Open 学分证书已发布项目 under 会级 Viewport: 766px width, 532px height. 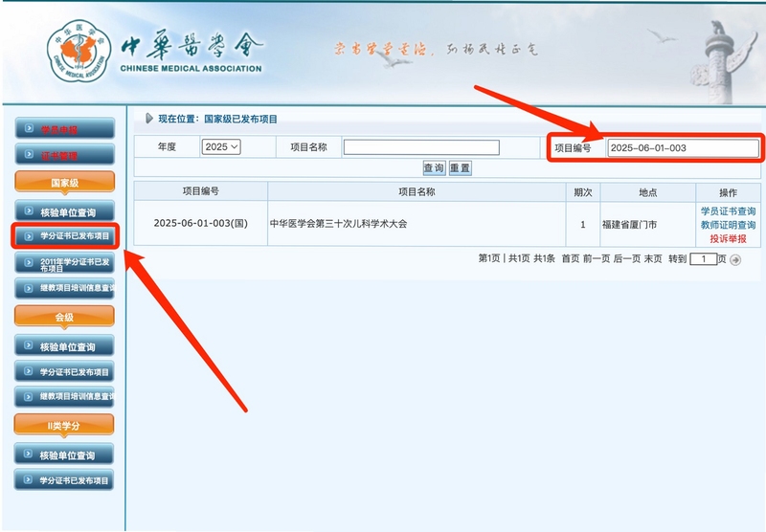pos(64,371)
